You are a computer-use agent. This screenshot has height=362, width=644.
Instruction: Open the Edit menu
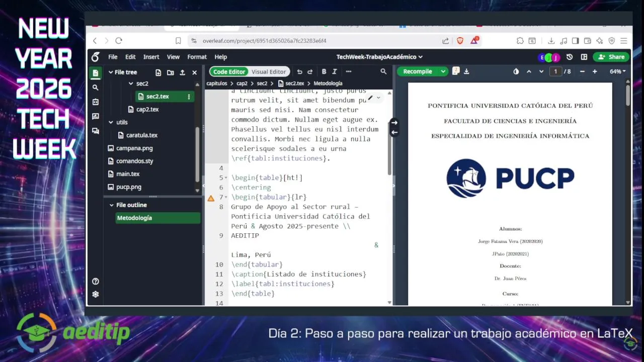click(130, 57)
